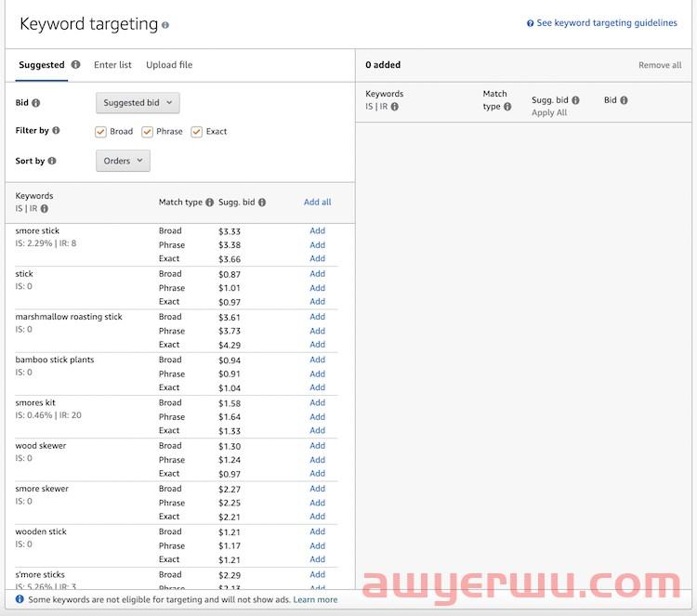697x616 pixels.
Task: Add smore skewer Broad at $2.27
Action: [x=318, y=488]
